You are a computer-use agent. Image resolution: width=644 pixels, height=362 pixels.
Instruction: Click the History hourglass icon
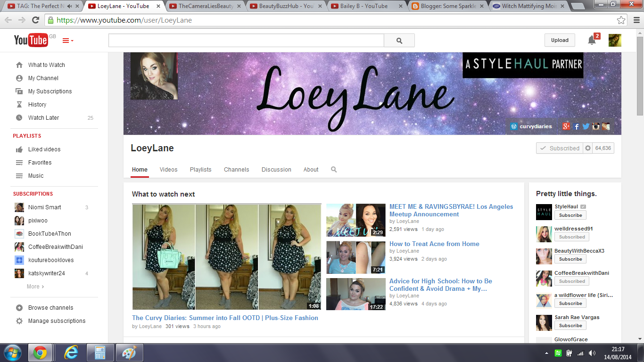click(x=19, y=105)
